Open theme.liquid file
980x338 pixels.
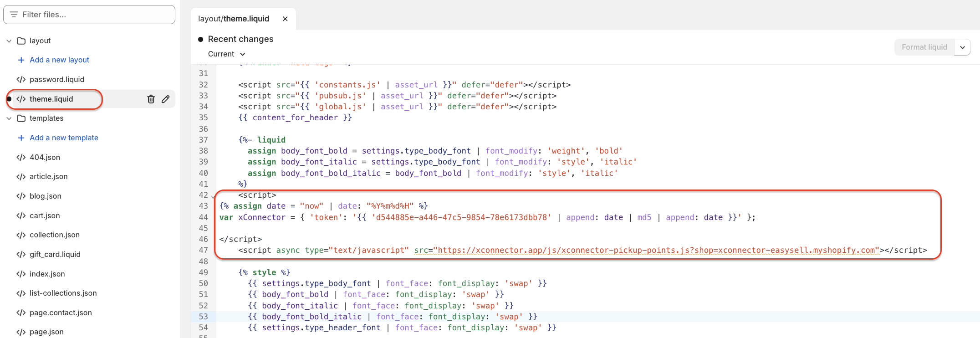point(51,99)
